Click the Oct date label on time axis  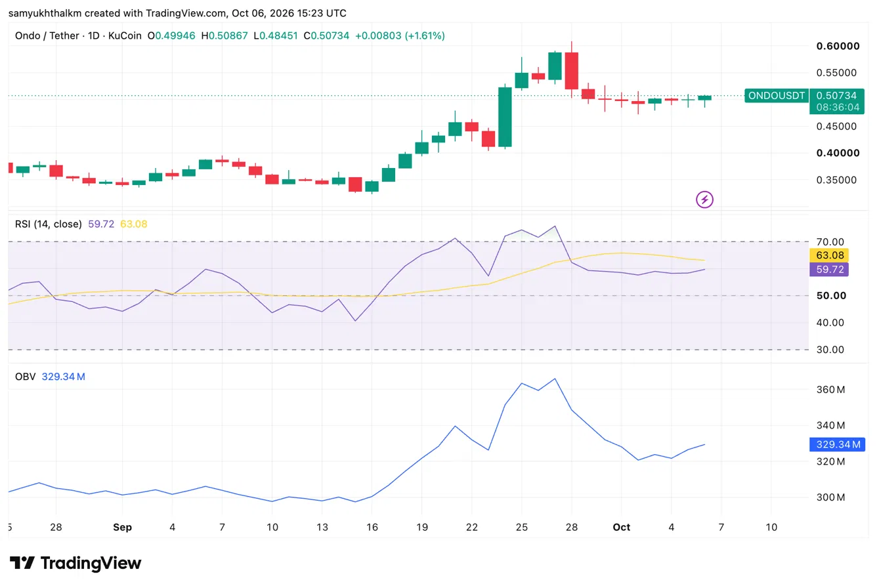coord(621,527)
